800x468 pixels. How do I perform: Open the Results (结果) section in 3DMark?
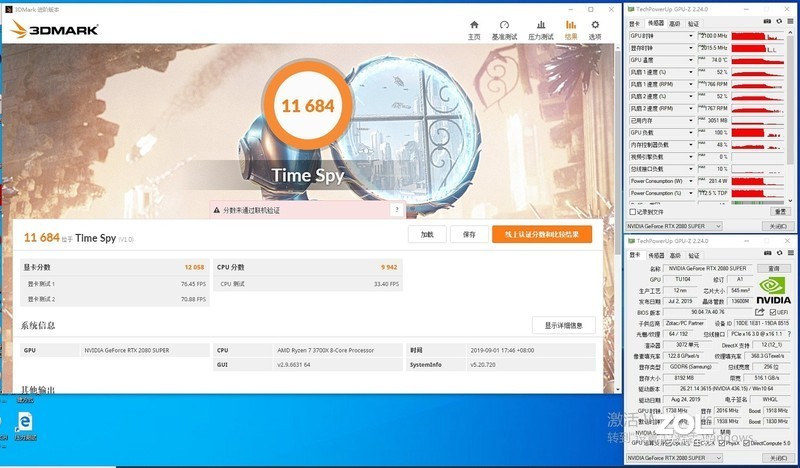pos(571,30)
